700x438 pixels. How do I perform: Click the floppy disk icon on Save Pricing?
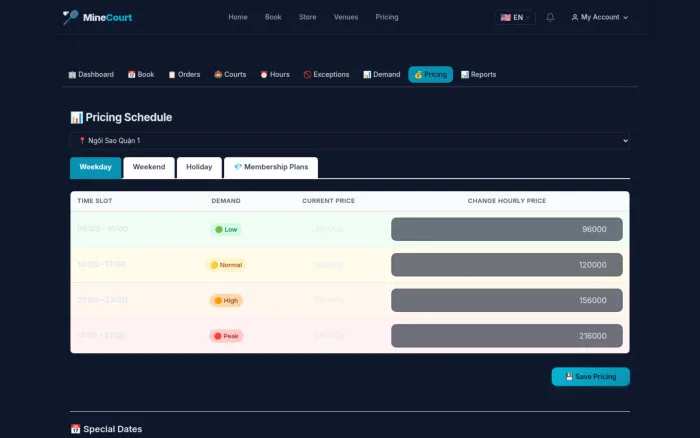[x=569, y=376]
